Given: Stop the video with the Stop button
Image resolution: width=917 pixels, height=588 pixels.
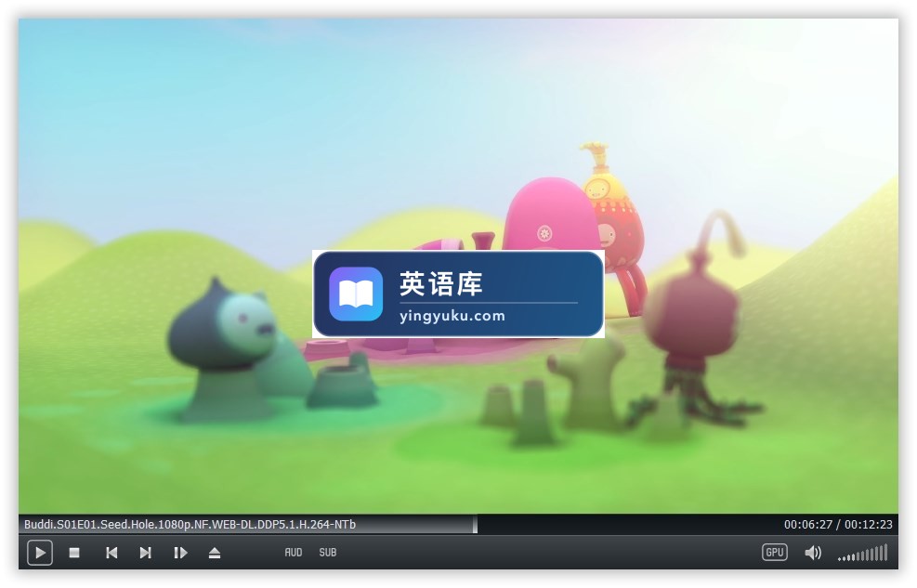Looking at the screenshot, I should coord(74,553).
